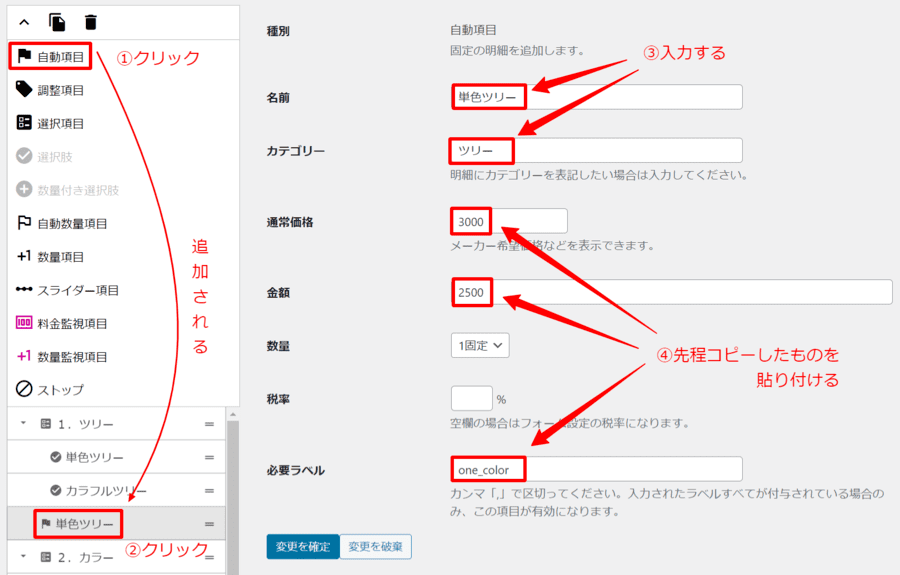Image resolution: width=900 pixels, height=575 pixels.
Task: Click the trash delete icon
Action: (x=91, y=22)
